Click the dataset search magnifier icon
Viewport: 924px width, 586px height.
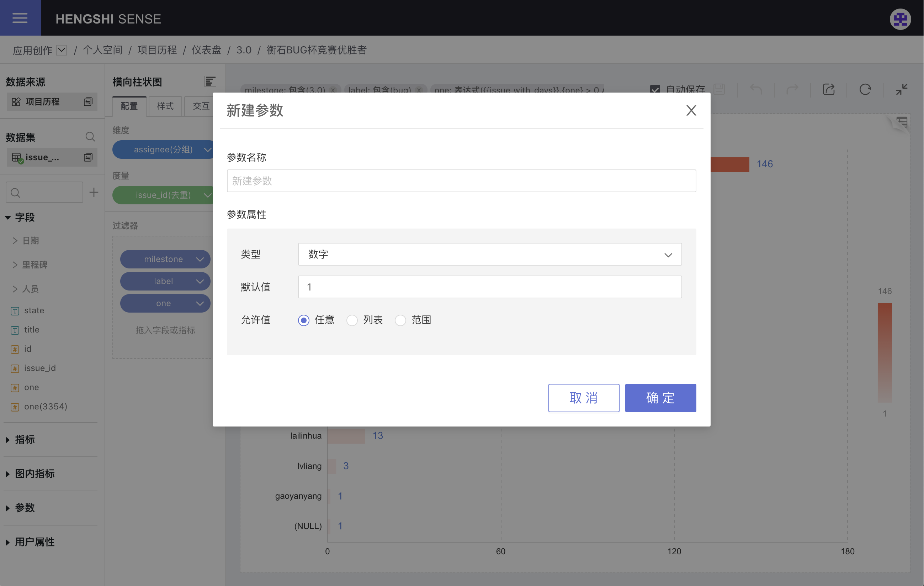(x=90, y=137)
